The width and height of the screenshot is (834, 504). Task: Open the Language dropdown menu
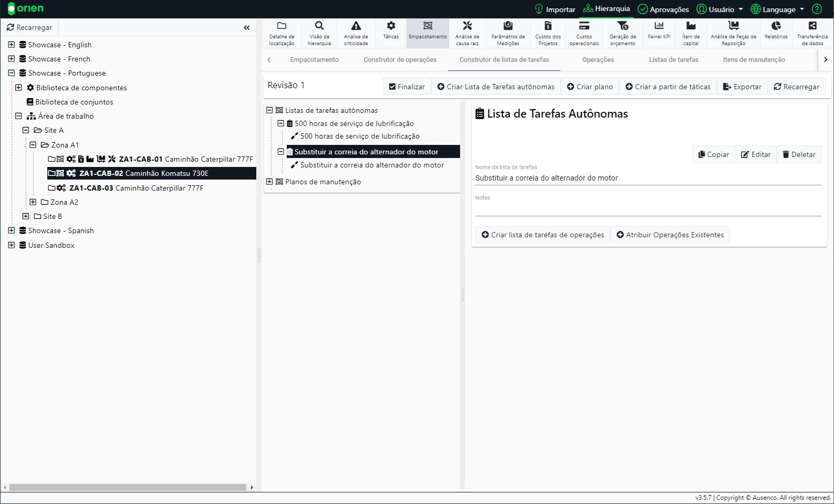point(777,9)
